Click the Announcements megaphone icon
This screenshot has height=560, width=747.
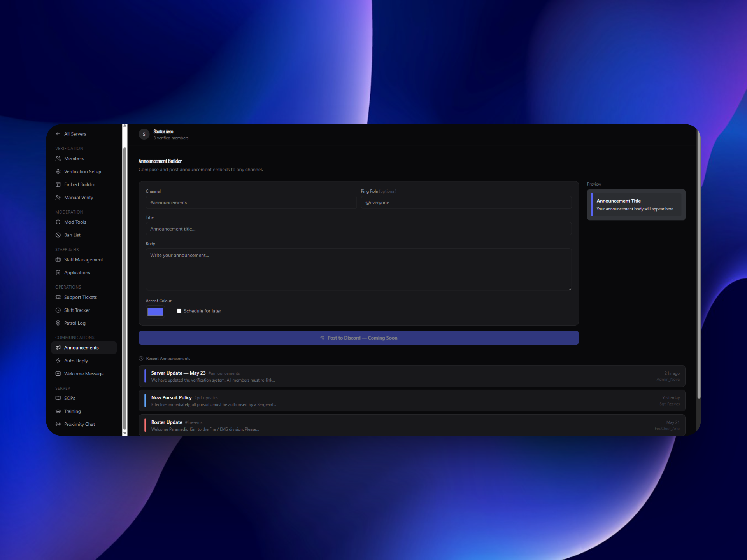(x=58, y=348)
